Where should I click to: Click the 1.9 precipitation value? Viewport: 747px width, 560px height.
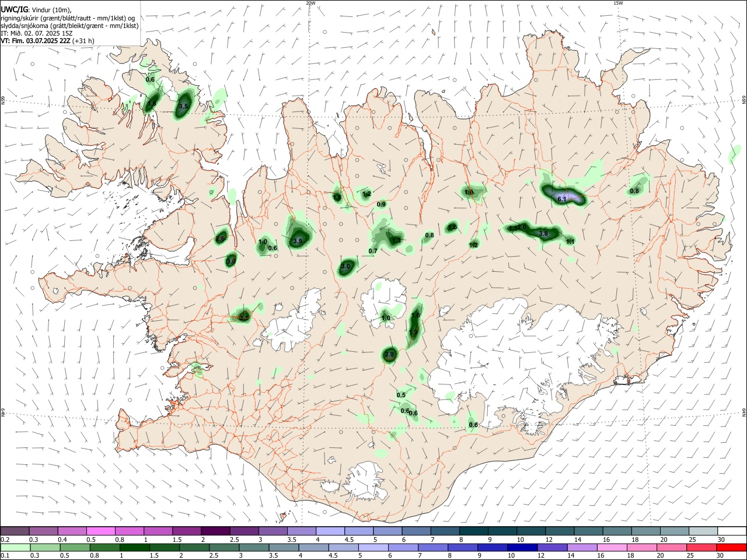tap(413, 332)
